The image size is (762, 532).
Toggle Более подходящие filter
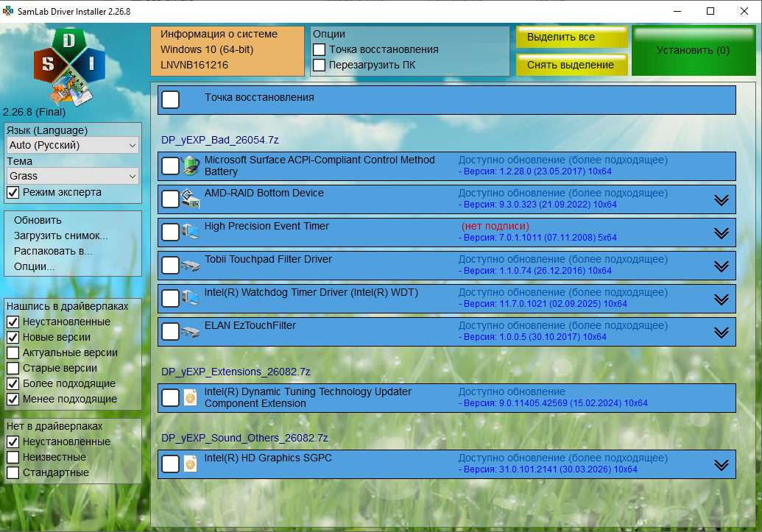[x=13, y=384]
